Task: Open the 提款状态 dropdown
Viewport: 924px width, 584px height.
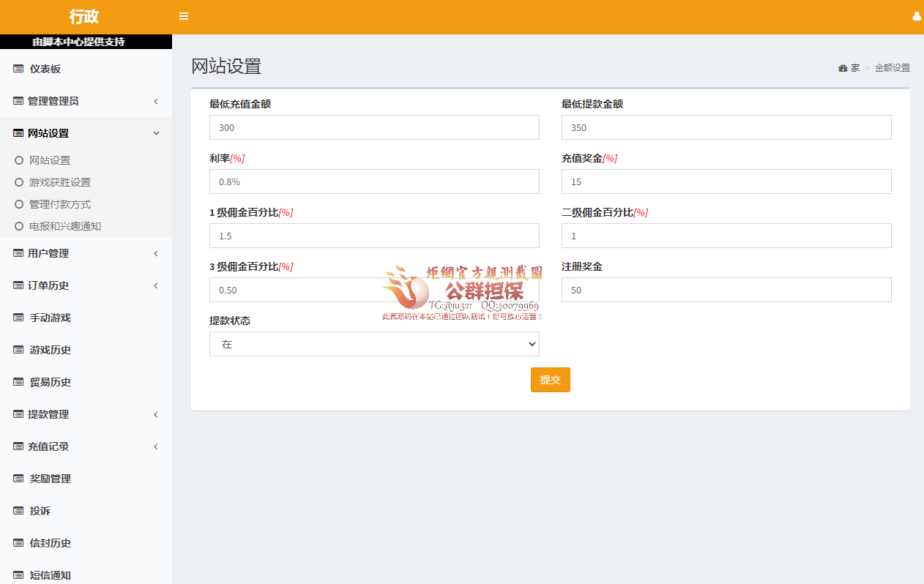Action: pyautogui.click(x=374, y=343)
